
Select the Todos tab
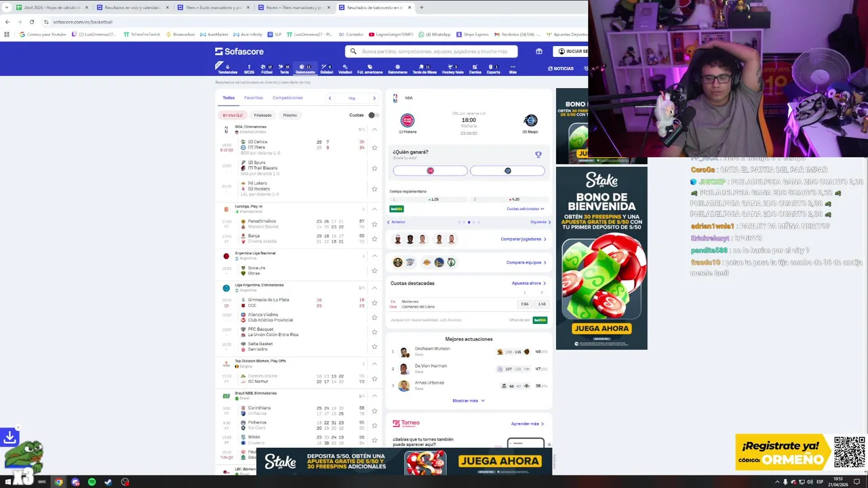[229, 98]
